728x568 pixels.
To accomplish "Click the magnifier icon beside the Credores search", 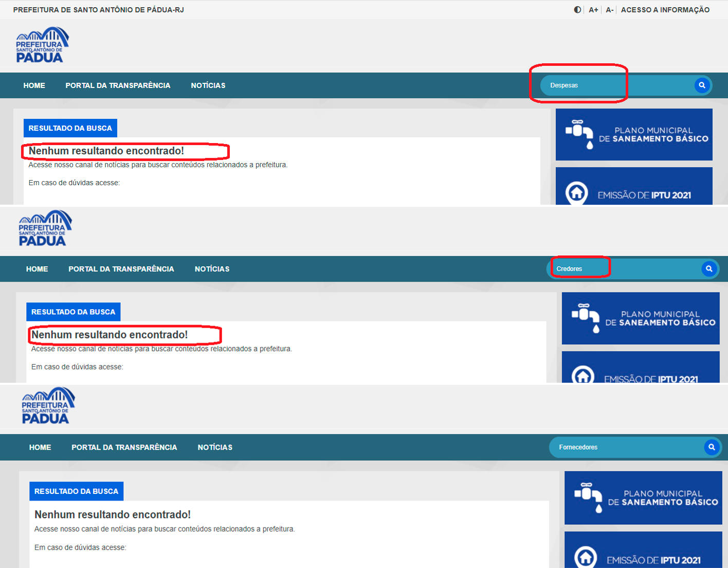I will pyautogui.click(x=709, y=269).
